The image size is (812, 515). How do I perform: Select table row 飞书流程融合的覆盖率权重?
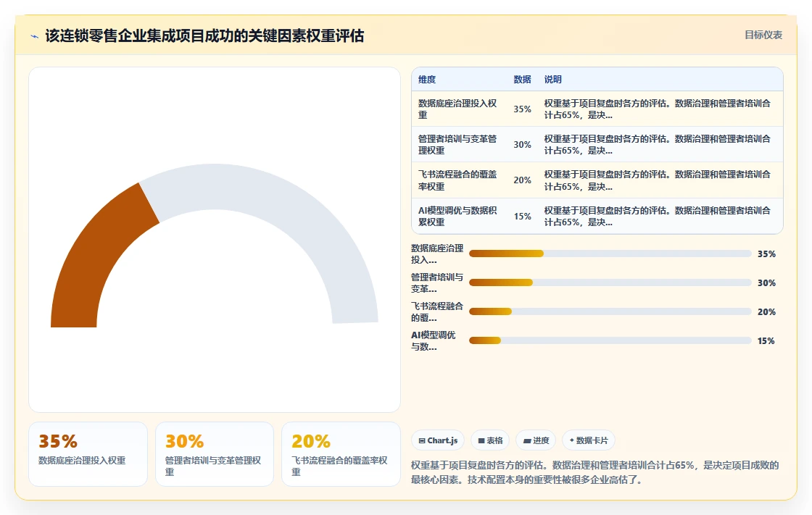click(x=597, y=180)
